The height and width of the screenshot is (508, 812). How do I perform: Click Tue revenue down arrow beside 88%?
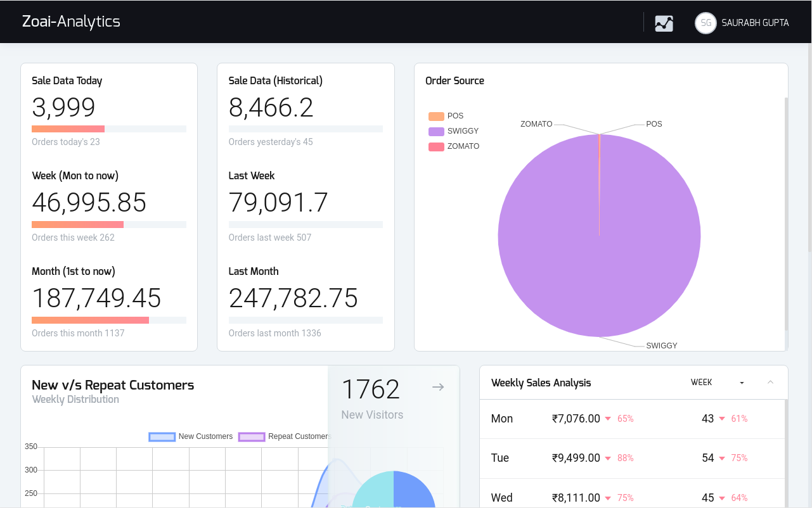point(608,458)
